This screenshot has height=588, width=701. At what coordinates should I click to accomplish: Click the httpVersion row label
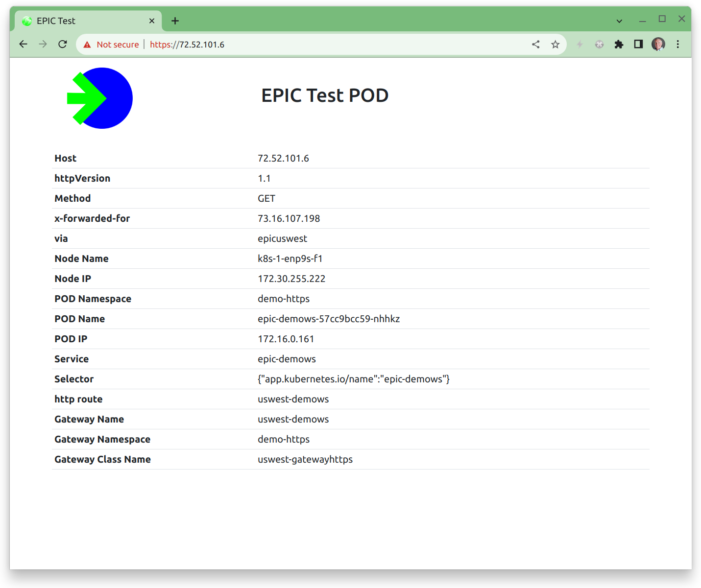pos(82,178)
